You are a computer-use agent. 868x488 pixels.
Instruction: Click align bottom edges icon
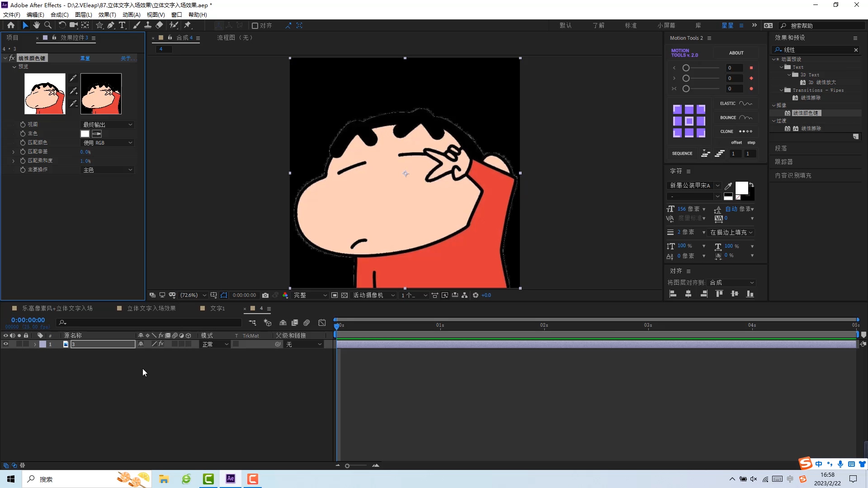pyautogui.click(x=750, y=294)
